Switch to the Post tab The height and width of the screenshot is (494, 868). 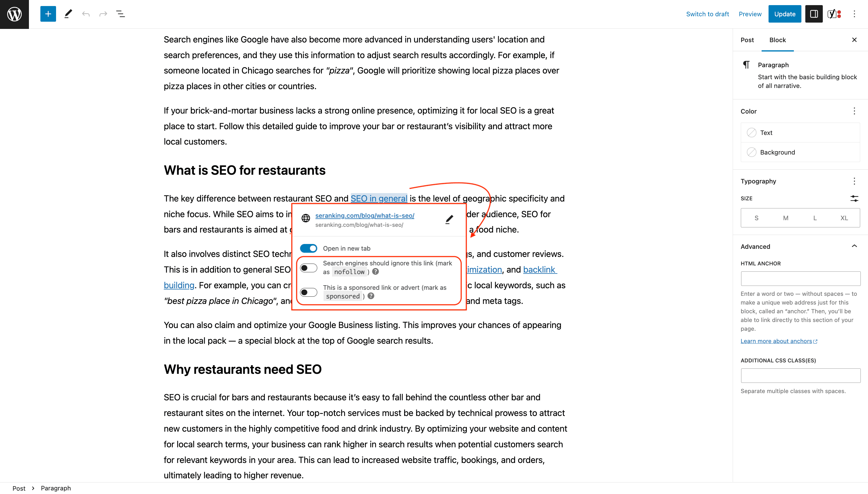747,40
